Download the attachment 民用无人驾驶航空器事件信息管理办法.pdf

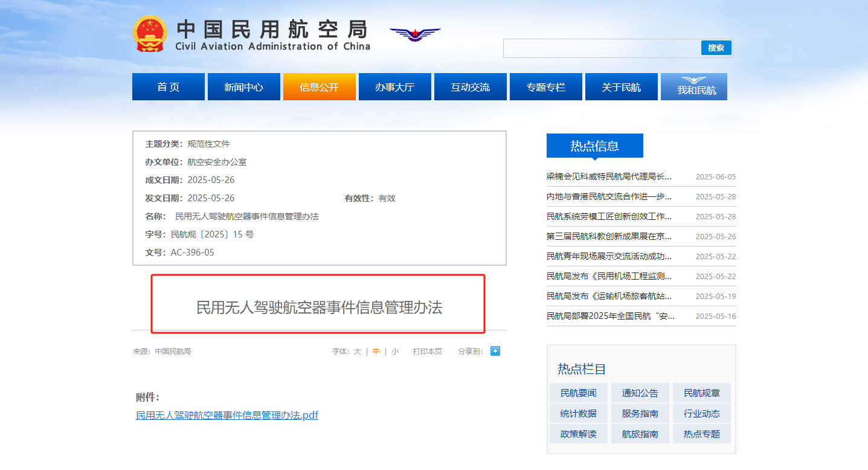[227, 415]
